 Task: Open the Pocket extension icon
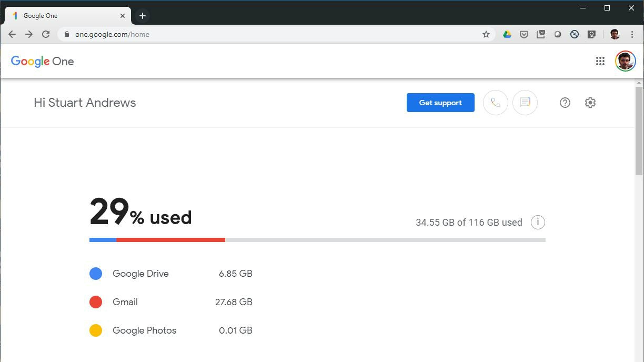(524, 34)
